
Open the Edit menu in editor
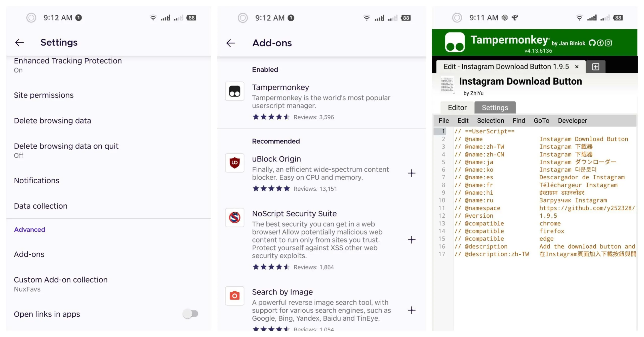tap(463, 121)
